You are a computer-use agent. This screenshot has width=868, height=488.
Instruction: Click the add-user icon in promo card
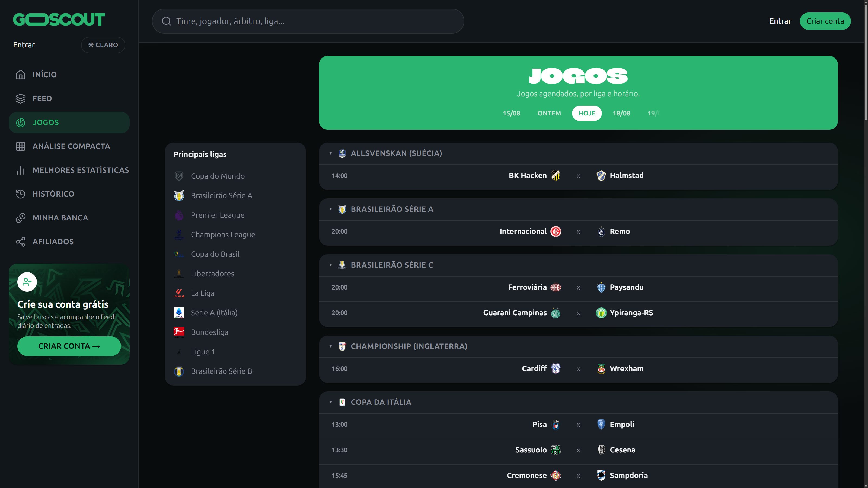click(x=27, y=282)
